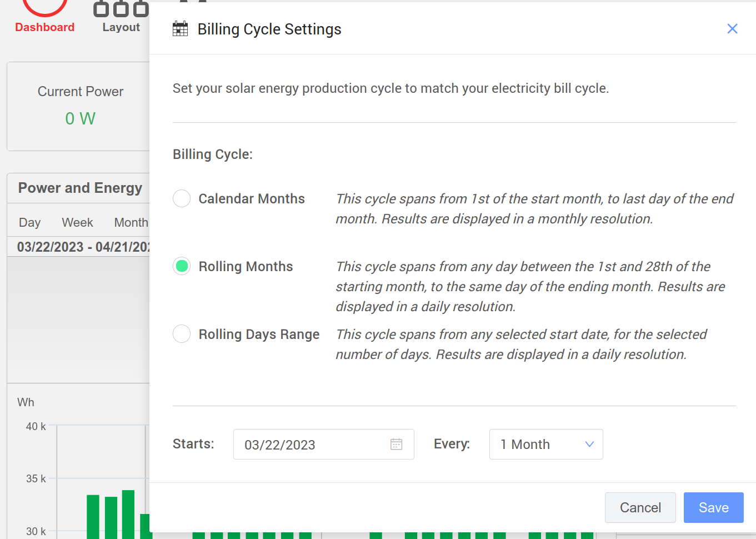Expand the Every 1 Month dropdown
Image resolution: width=756 pixels, height=539 pixels.
(545, 444)
